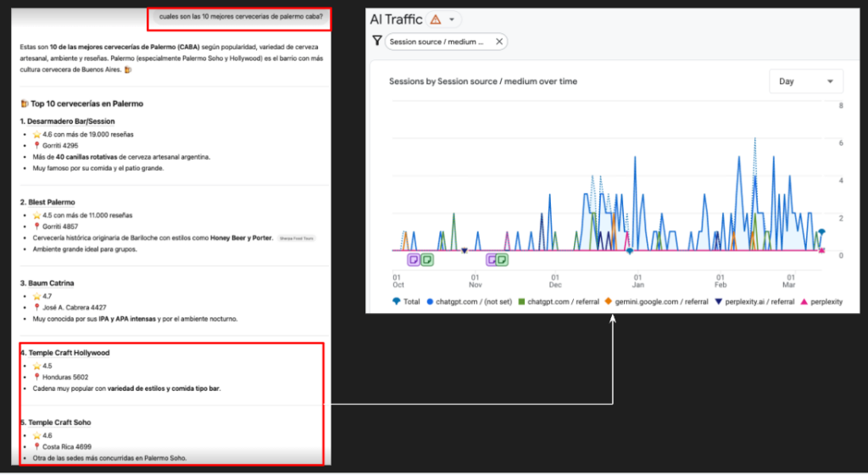Expand the dropdown arrow beside AI Traffic title
This screenshot has width=868, height=475.
(453, 20)
